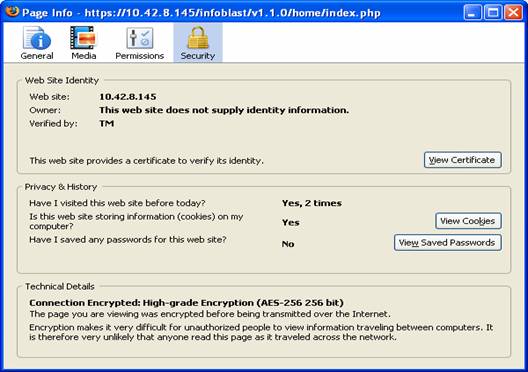Close the Page Info window

click(513, 13)
